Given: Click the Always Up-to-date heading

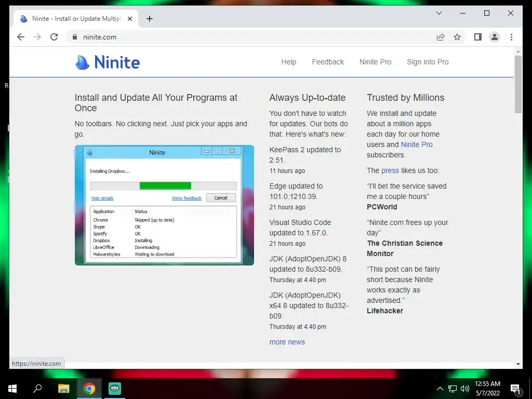Looking at the screenshot, I should (x=308, y=98).
